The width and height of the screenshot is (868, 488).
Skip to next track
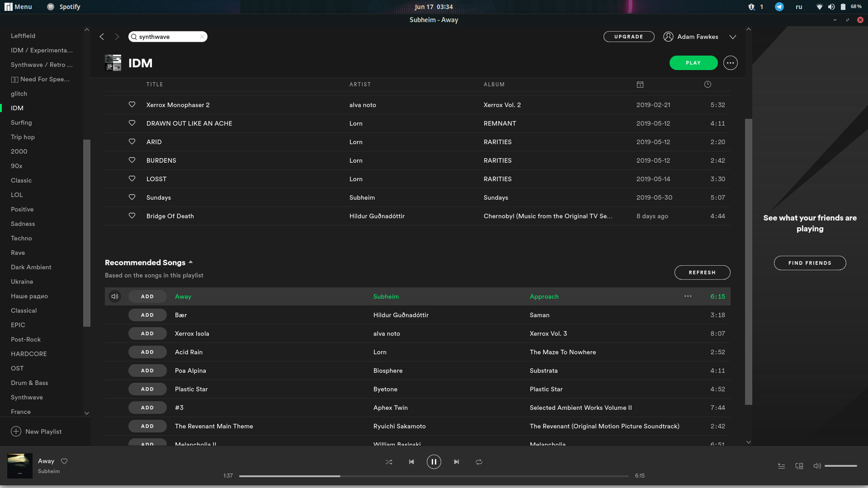457,462
